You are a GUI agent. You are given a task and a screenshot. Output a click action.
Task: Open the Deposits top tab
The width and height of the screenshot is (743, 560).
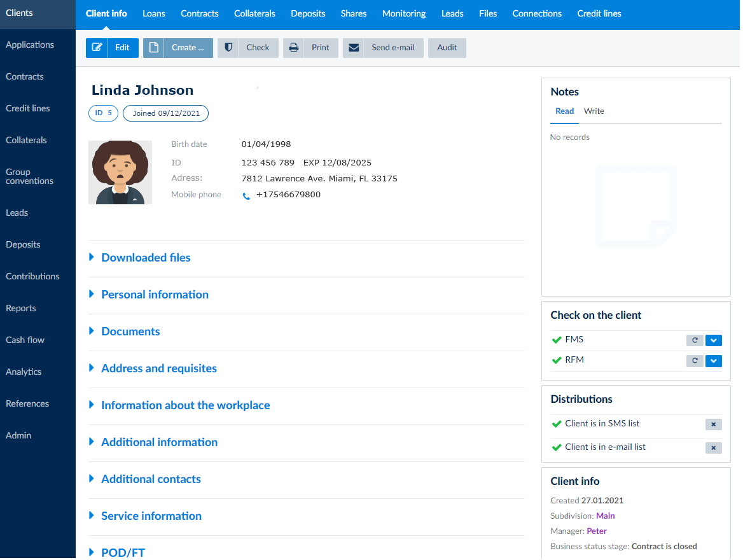tap(308, 14)
